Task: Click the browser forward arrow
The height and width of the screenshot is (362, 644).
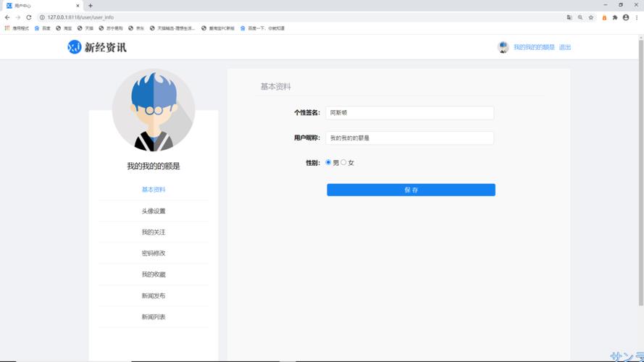Action: (x=17, y=17)
